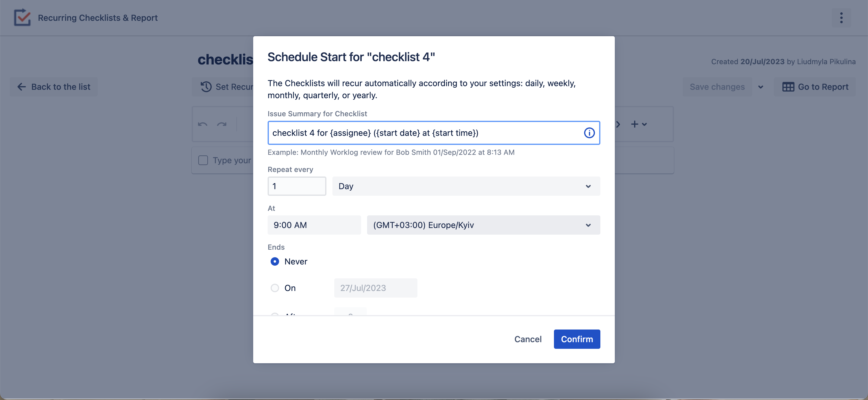
Task: Click the Set Recurrence clock icon
Action: click(x=206, y=87)
